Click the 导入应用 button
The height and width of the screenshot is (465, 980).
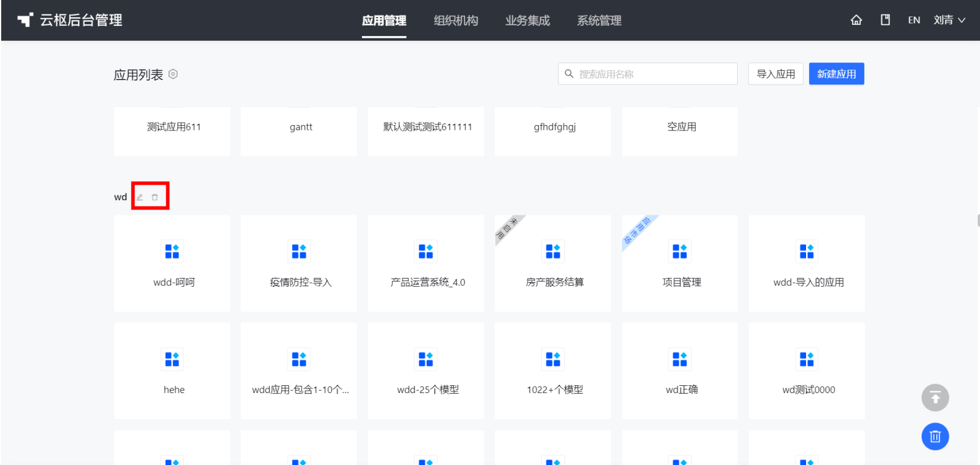(776, 74)
